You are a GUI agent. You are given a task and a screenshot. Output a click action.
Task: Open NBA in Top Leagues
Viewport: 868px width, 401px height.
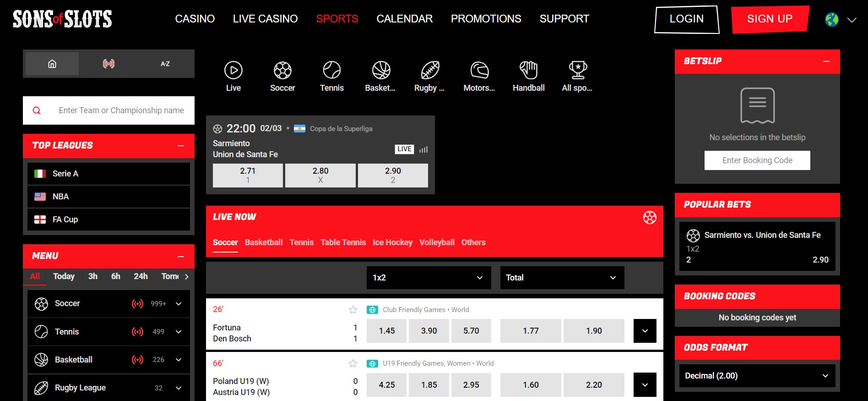pyautogui.click(x=108, y=197)
